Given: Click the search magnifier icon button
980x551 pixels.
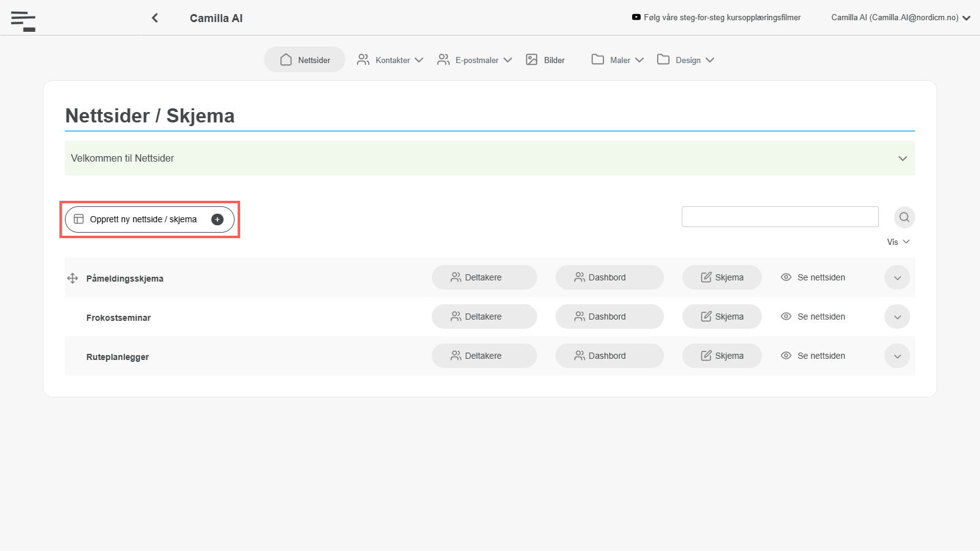Looking at the screenshot, I should click(x=905, y=217).
